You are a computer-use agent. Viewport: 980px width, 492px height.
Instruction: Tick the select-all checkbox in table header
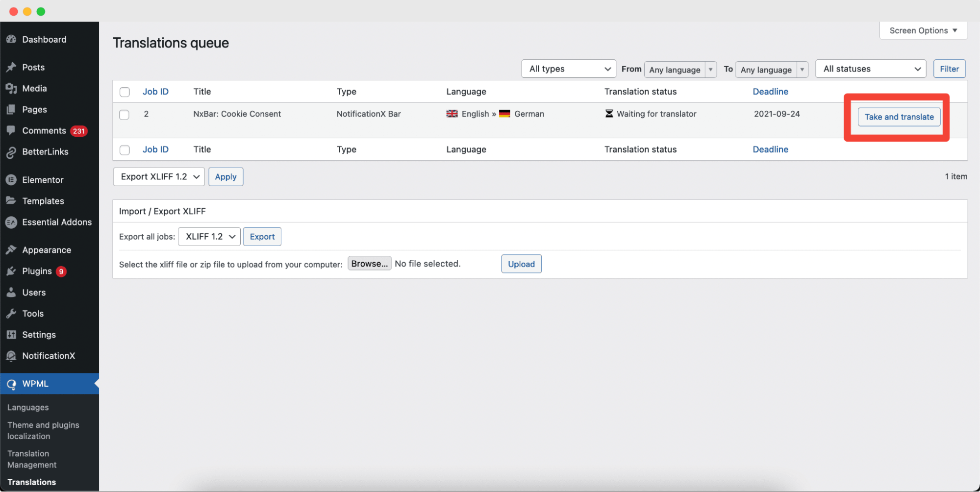(125, 92)
